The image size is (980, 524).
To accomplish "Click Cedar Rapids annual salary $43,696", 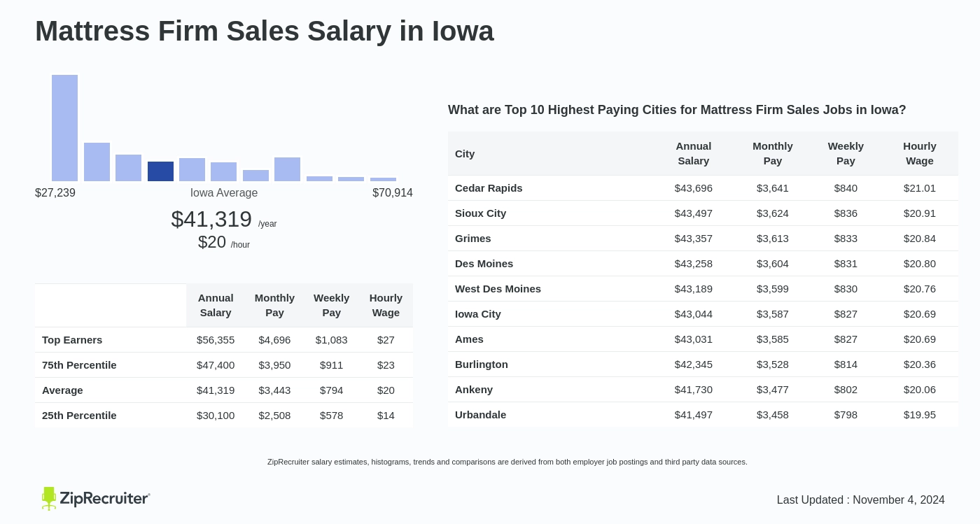I will 694,188.
